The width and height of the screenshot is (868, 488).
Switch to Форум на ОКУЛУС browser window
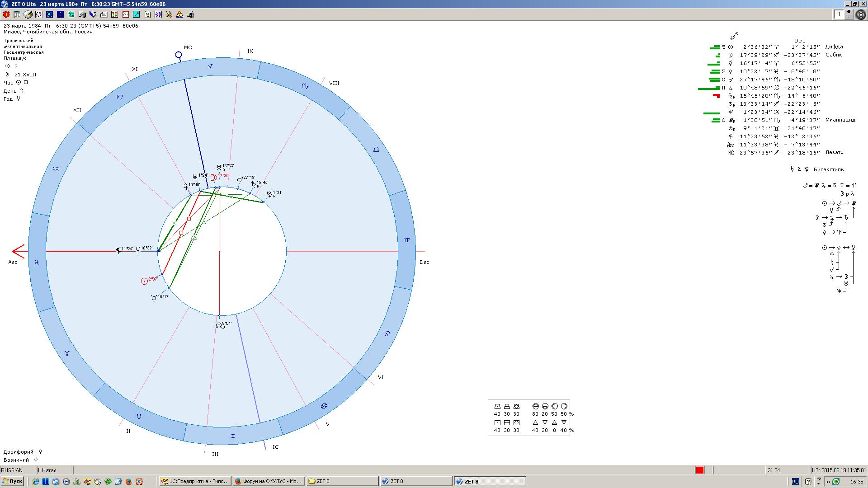[269, 481]
